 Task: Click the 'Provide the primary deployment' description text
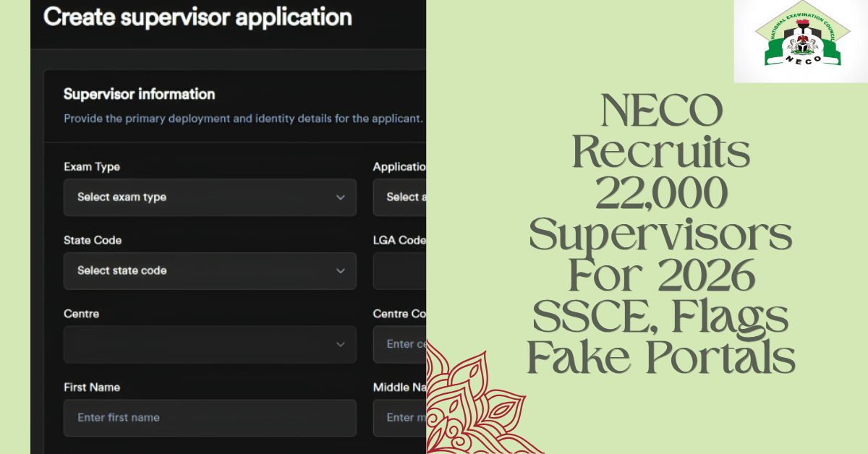[x=243, y=118]
